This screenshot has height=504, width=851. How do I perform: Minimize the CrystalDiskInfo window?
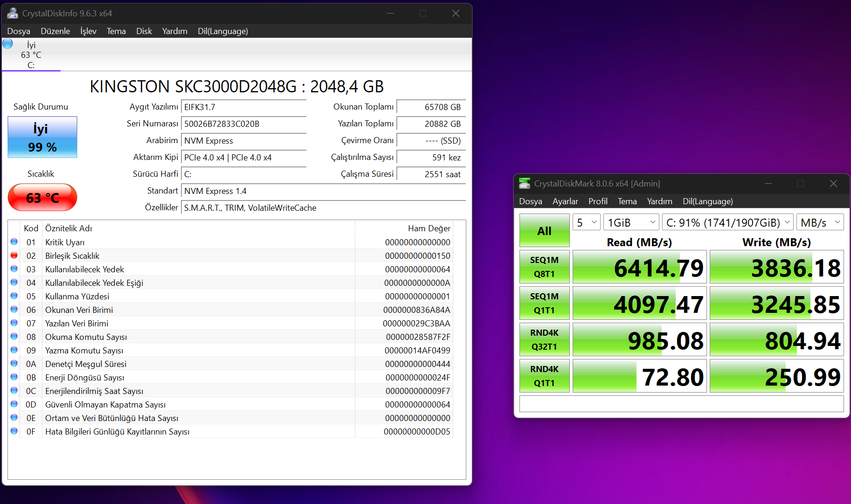pyautogui.click(x=390, y=13)
